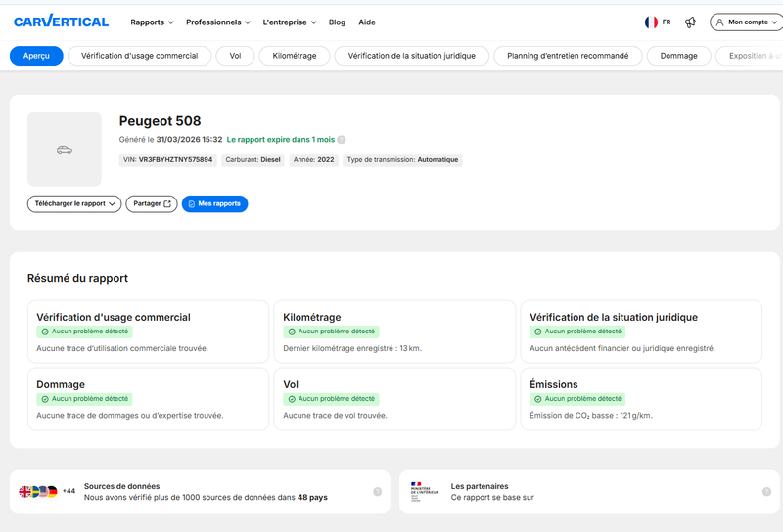The height and width of the screenshot is (532, 783).
Task: Open the Émissions summary card
Action: click(641, 399)
